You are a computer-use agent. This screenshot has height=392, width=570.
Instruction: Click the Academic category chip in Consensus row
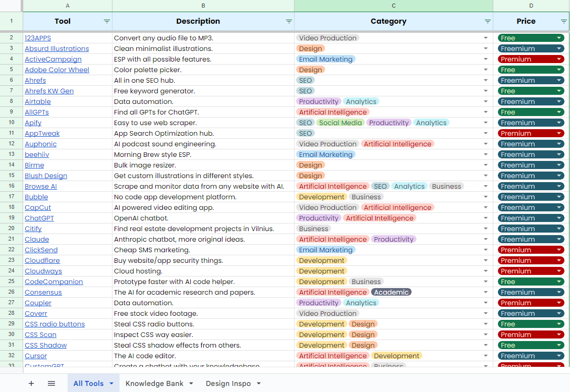[x=391, y=292]
